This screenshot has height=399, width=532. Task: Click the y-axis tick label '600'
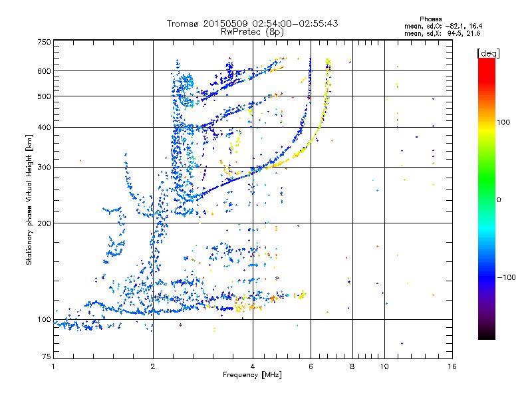click(x=44, y=71)
